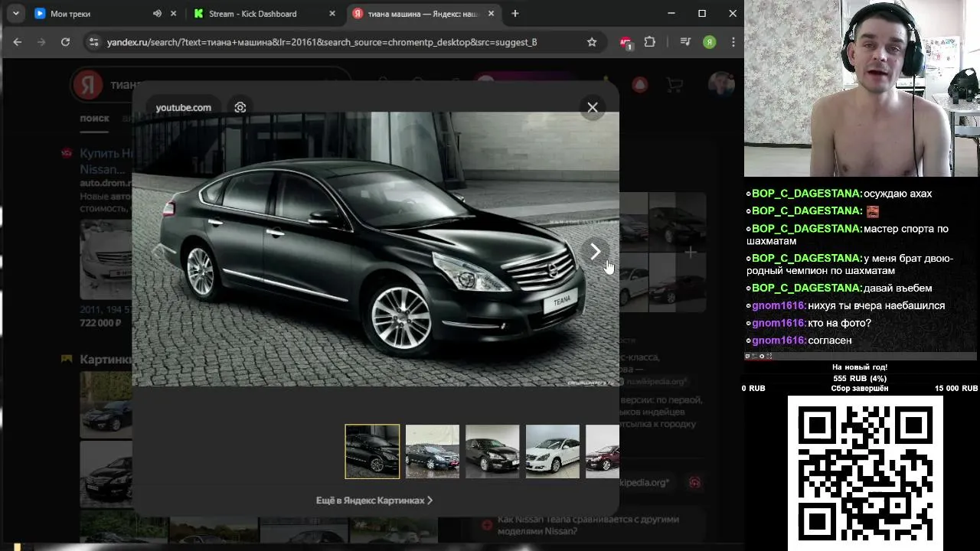Reload the Yandex search page
980x551 pixels.
coord(66,42)
